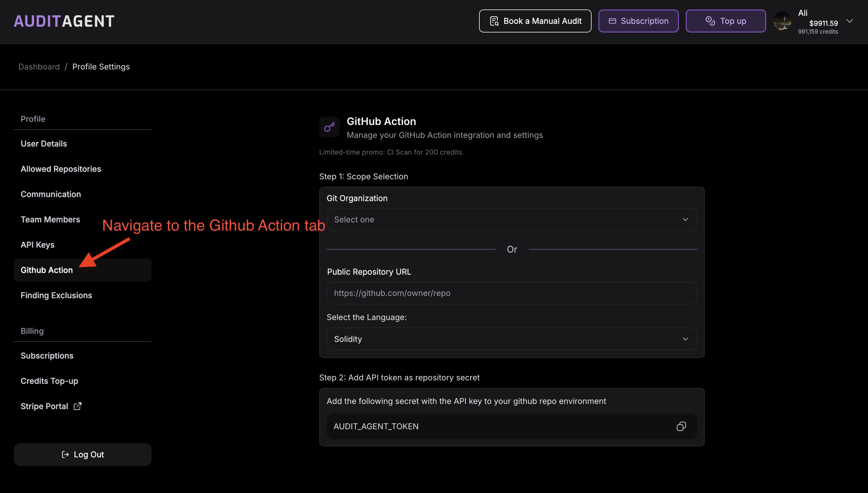This screenshot has width=868, height=493.
Task: Expand the Solidity language dropdown
Action: 511,339
